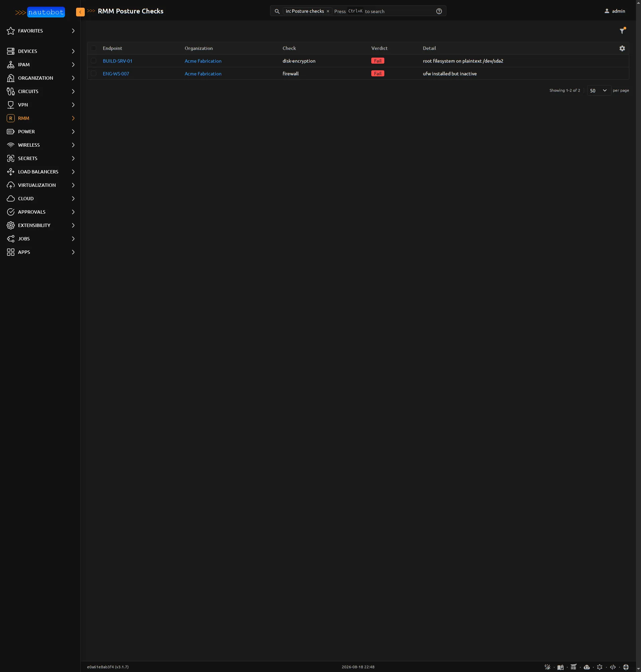This screenshot has height=672, width=641.
Task: Collapse the sidebar with orange arrow button
Action: click(80, 12)
